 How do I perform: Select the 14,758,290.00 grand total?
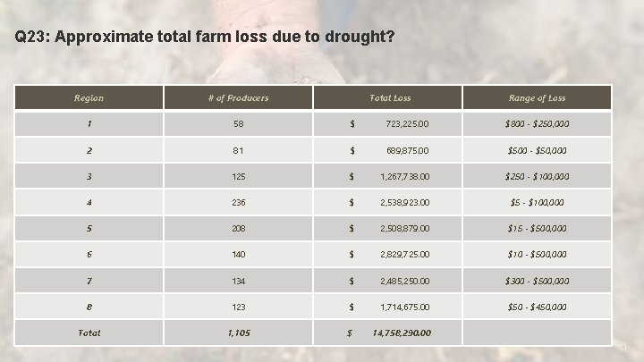401,333
